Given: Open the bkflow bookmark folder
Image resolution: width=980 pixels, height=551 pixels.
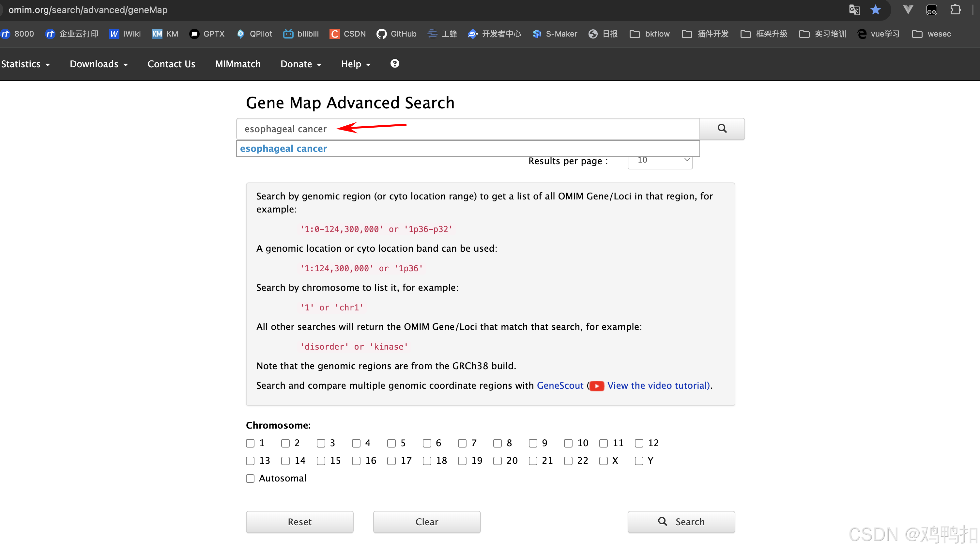Looking at the screenshot, I should (650, 34).
